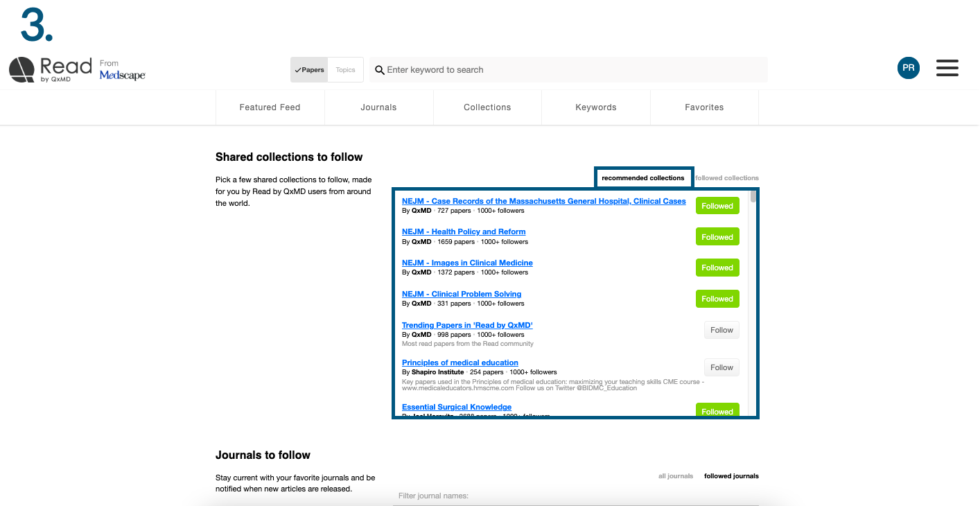Open the Medscape logo link
The image size is (980, 506).
click(x=122, y=75)
